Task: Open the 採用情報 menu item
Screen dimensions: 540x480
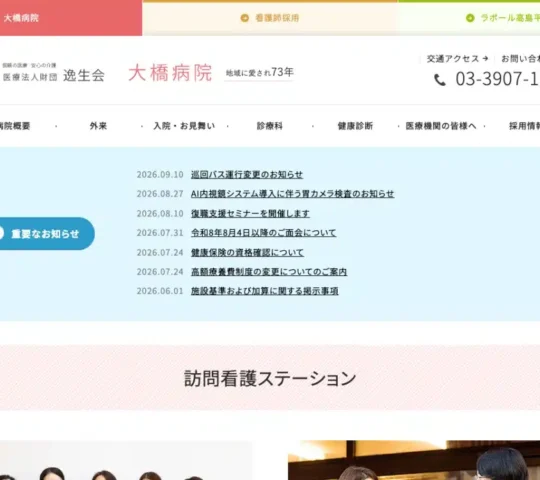Action: tap(524, 126)
